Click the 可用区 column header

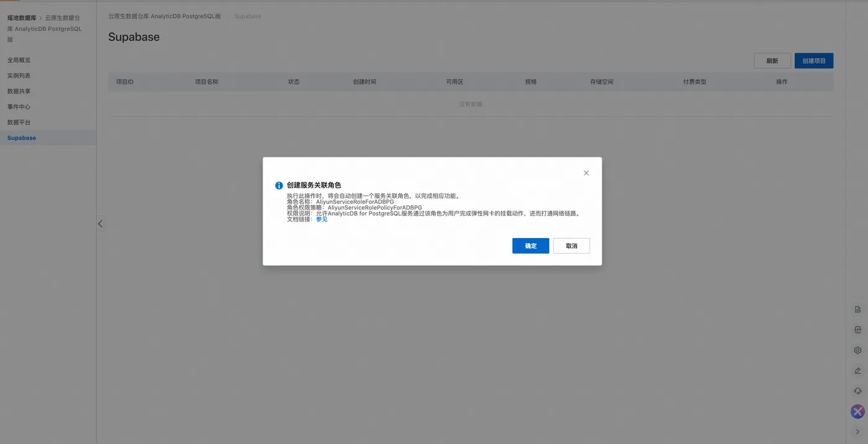point(454,82)
